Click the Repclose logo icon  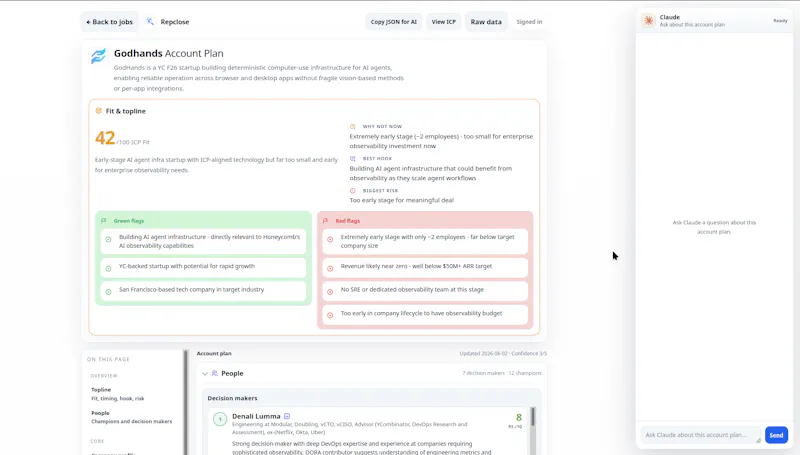pos(150,21)
